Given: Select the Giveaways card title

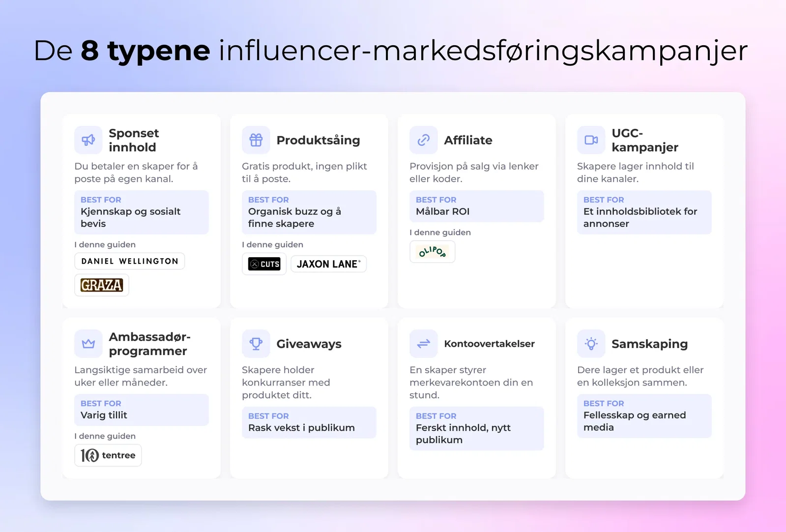Looking at the screenshot, I should tap(309, 344).
